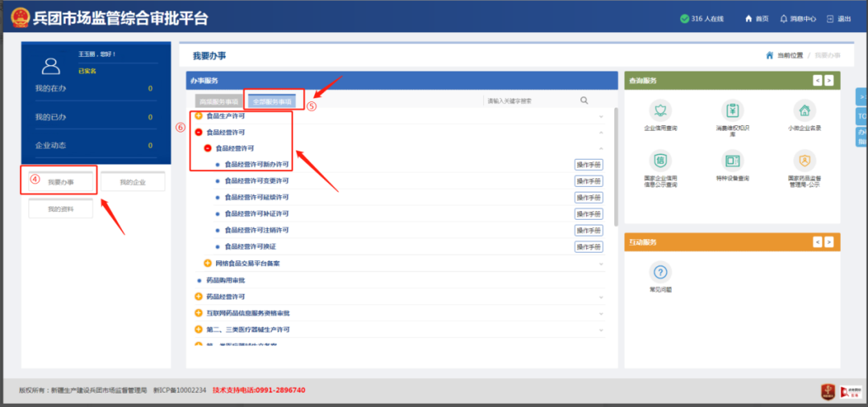
Task: Expand 药品经营许可 plus icon
Action: pyautogui.click(x=199, y=297)
